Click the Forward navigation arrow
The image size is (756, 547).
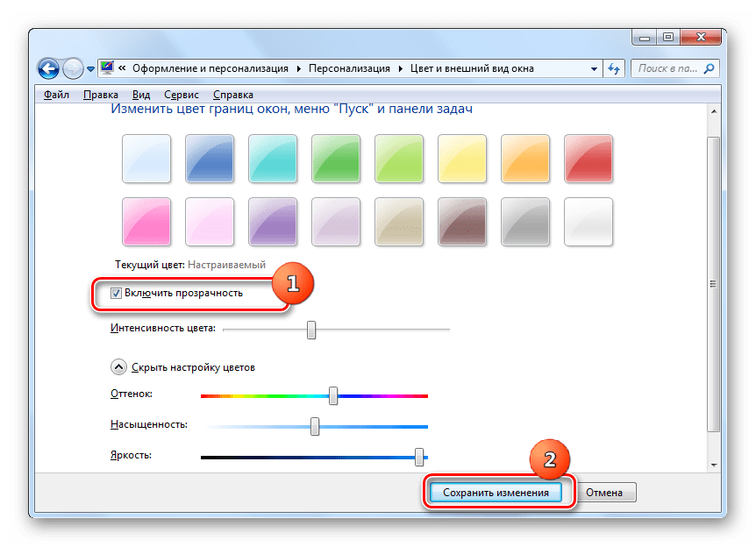click(x=73, y=68)
